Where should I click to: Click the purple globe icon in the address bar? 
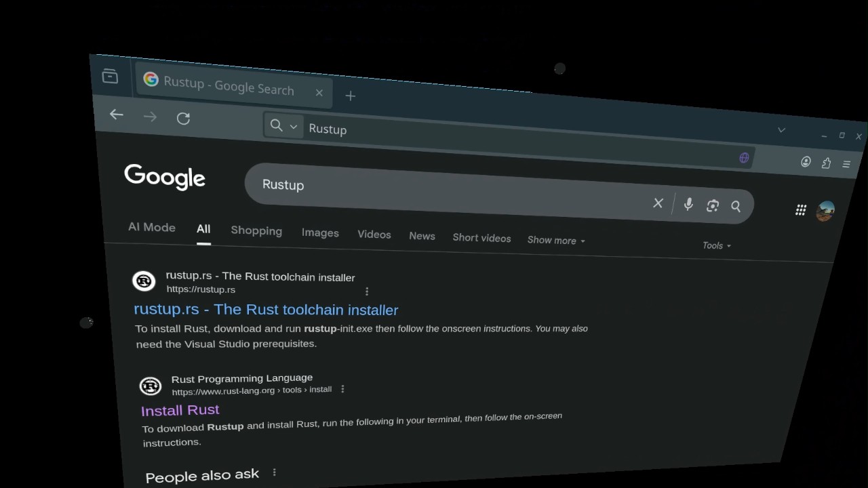tap(744, 158)
